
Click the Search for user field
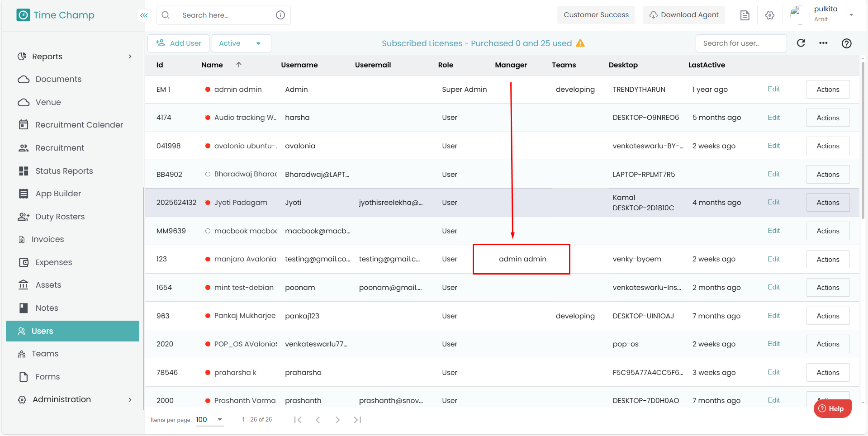point(740,43)
